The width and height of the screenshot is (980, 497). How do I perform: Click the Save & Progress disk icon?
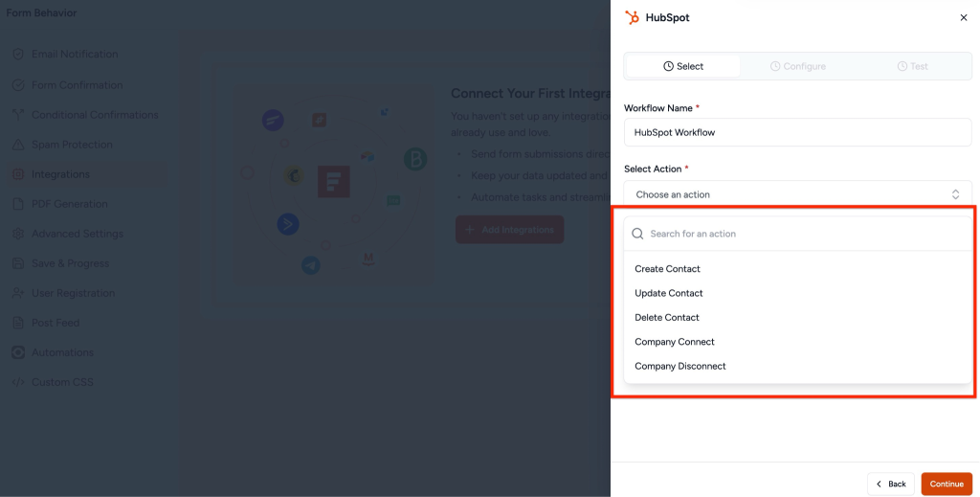click(18, 263)
